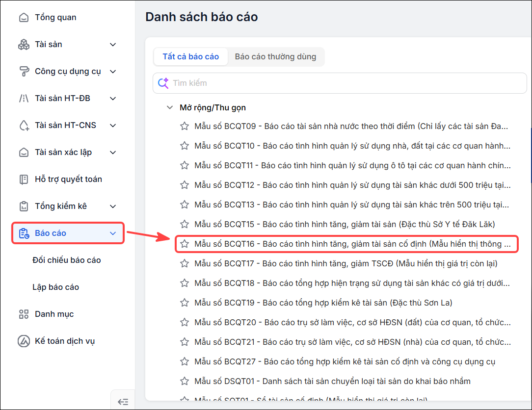Click the Tài sản xác lập icon
Screen dimensions: 532x410
coord(24,152)
